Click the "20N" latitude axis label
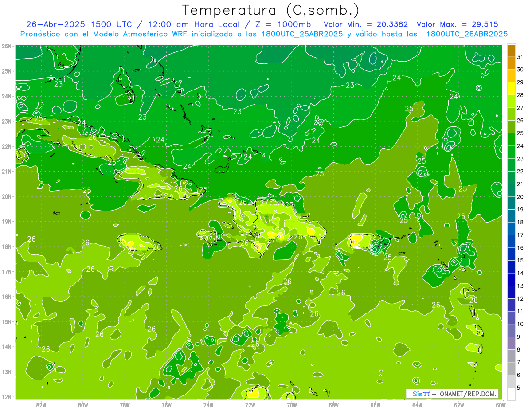 (6, 196)
